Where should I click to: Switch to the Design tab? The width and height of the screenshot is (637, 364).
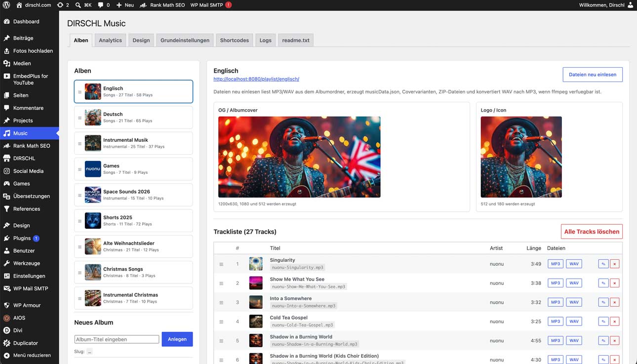[141, 40]
